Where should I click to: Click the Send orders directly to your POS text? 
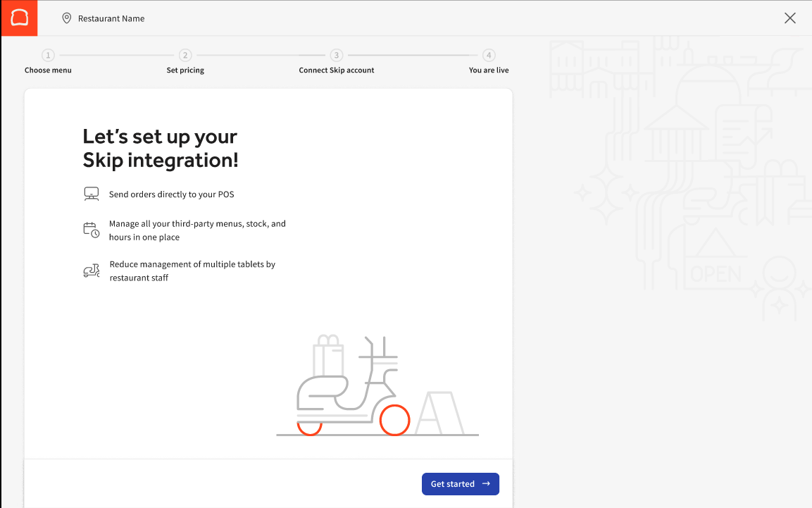(171, 194)
